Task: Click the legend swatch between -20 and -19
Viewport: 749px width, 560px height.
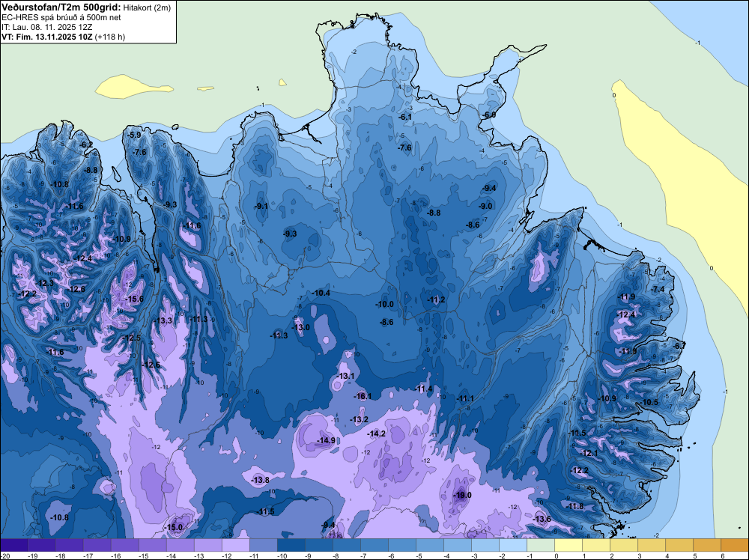Action: pos(14,545)
